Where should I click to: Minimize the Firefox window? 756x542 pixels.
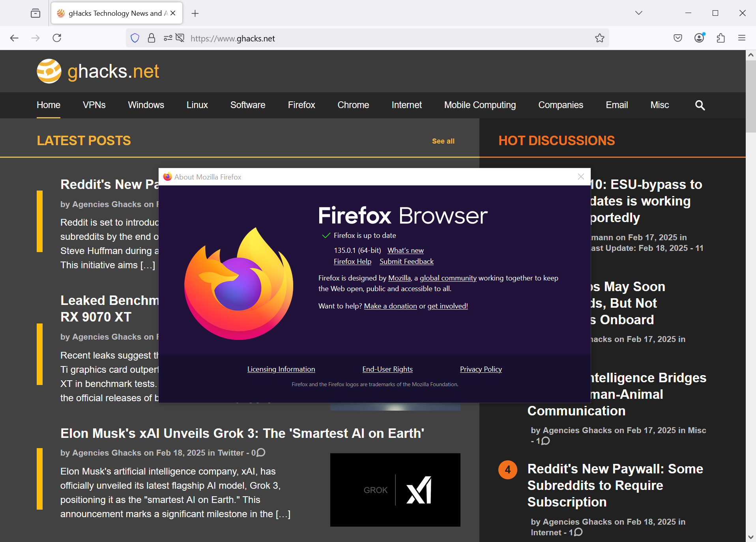(x=688, y=13)
